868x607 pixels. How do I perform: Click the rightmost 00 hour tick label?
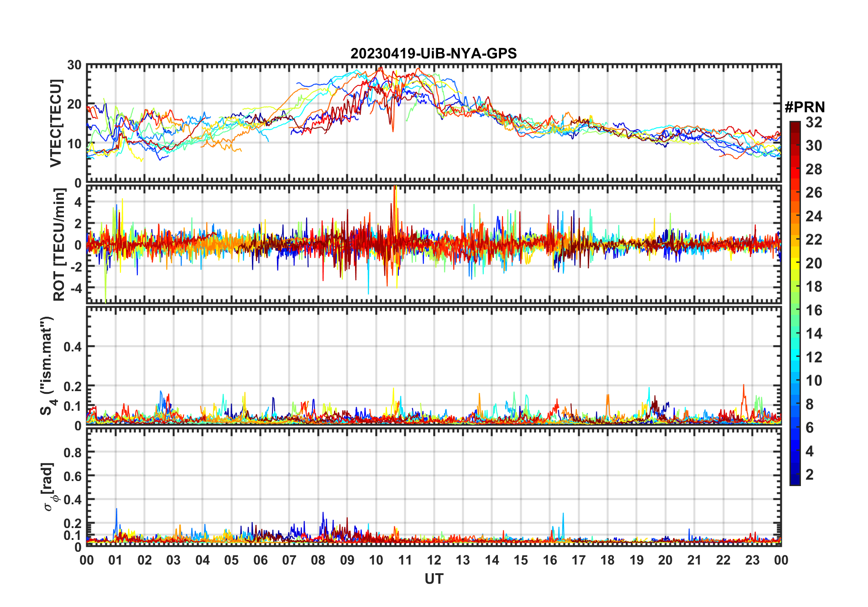tap(781, 560)
